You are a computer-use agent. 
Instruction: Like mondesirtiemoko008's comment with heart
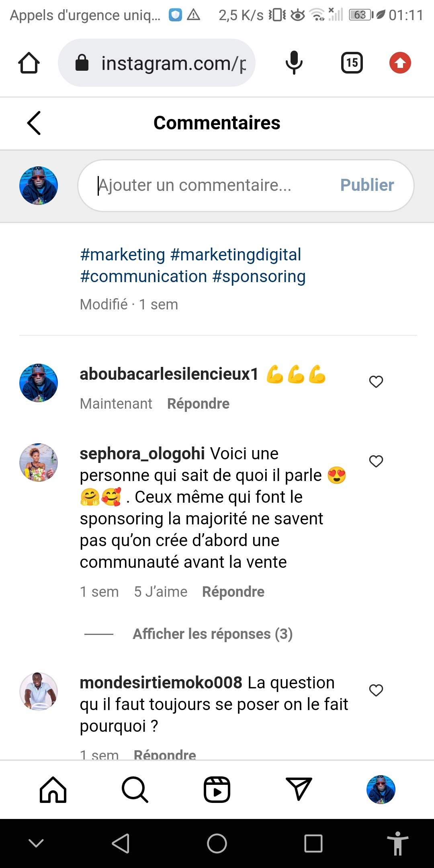pyautogui.click(x=376, y=690)
